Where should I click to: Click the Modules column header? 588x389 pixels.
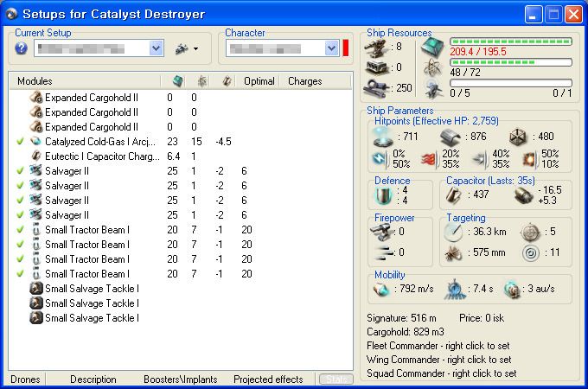tap(35, 81)
